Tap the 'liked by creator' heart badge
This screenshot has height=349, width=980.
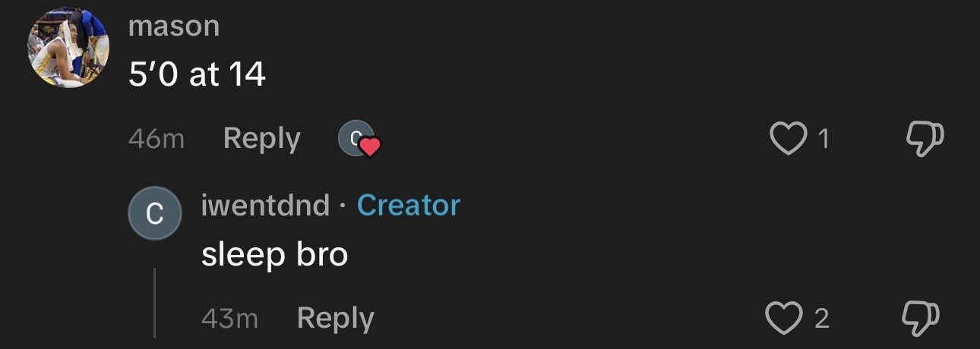click(368, 146)
